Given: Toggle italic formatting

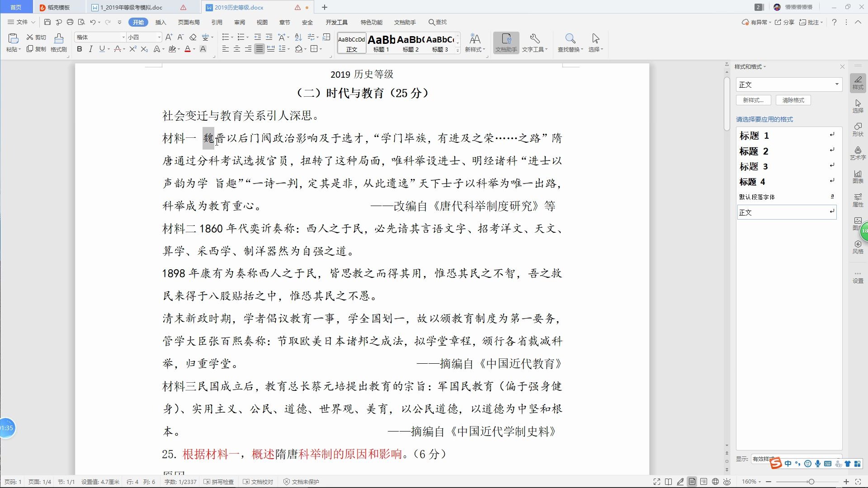Looking at the screenshot, I should [90, 49].
